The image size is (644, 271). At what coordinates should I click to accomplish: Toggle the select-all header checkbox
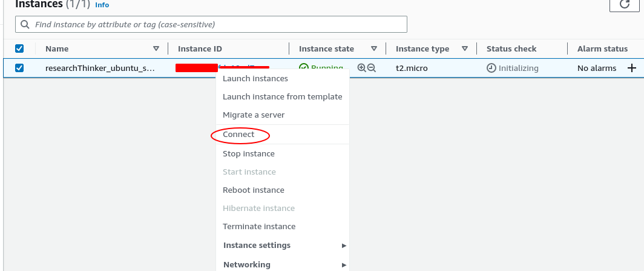point(19,49)
